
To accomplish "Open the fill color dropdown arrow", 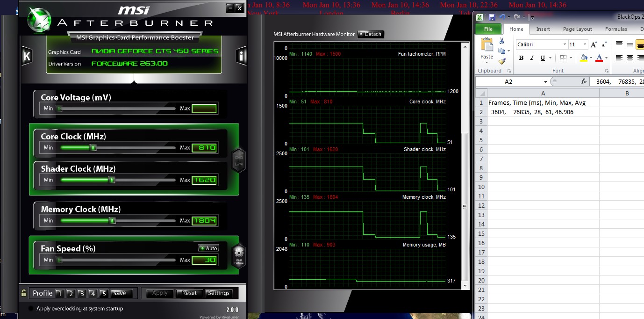I will coord(590,58).
